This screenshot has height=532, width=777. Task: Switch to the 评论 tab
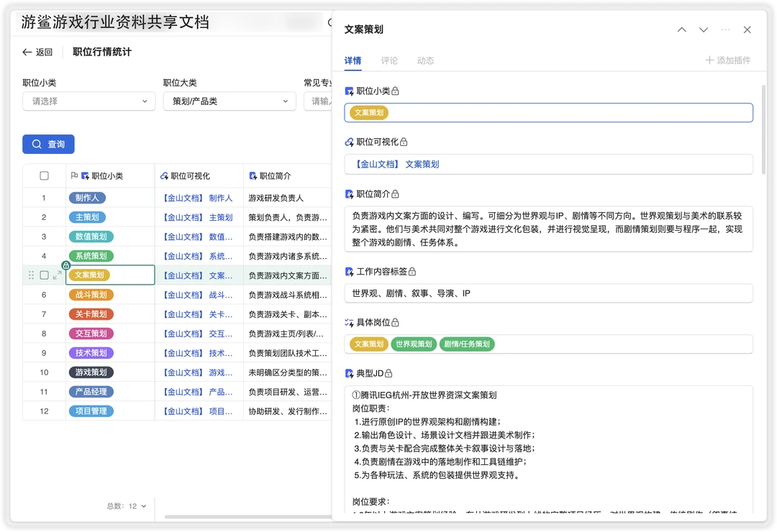(389, 60)
